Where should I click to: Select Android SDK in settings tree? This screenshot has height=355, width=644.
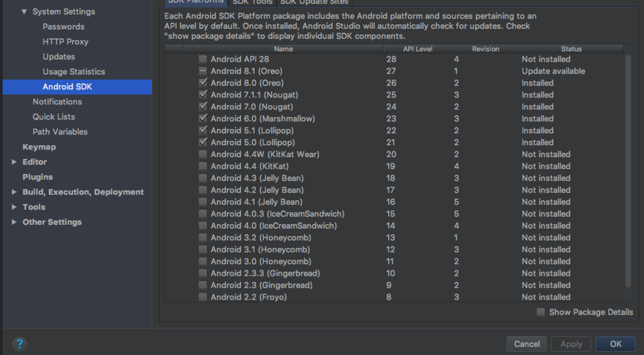pos(77,87)
